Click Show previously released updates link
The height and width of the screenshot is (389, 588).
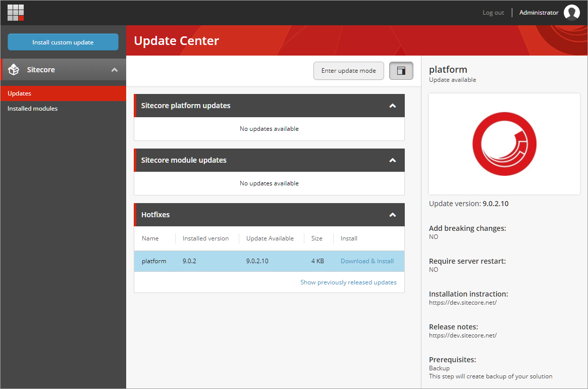tap(348, 282)
